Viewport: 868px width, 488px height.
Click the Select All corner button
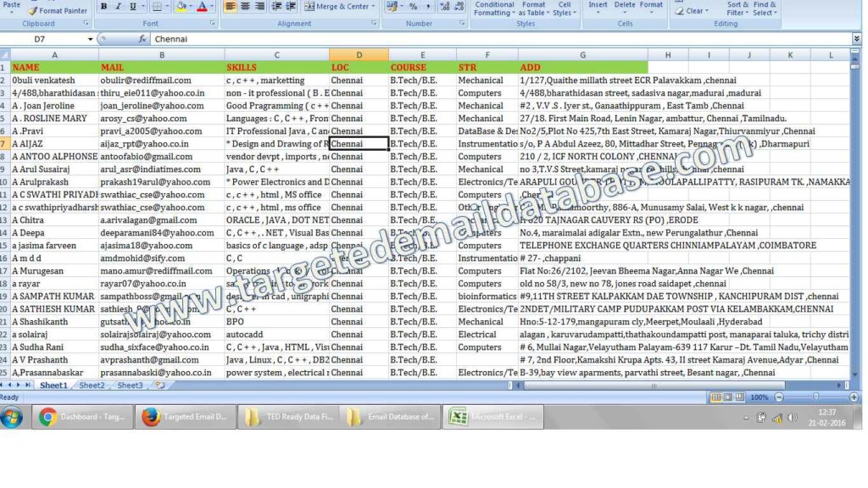[4, 55]
